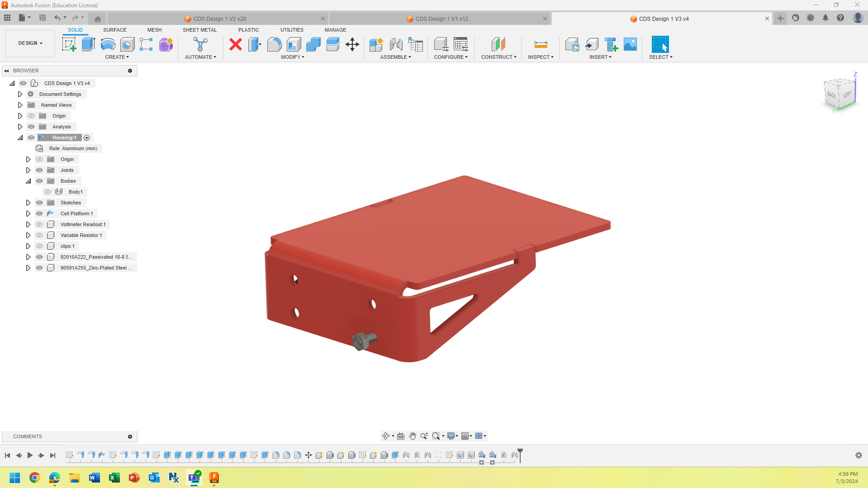868x488 pixels.
Task: Select the Shell tool
Action: (294, 44)
